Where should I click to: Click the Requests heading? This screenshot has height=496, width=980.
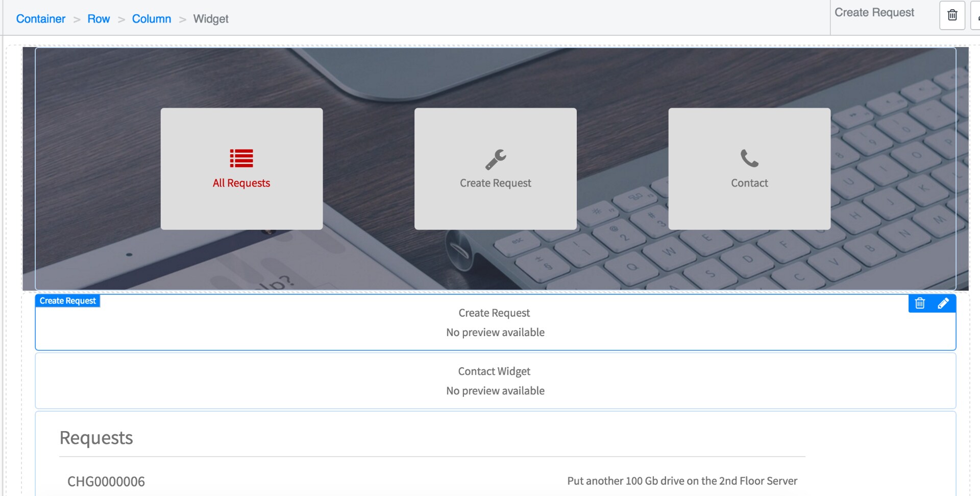click(x=96, y=438)
